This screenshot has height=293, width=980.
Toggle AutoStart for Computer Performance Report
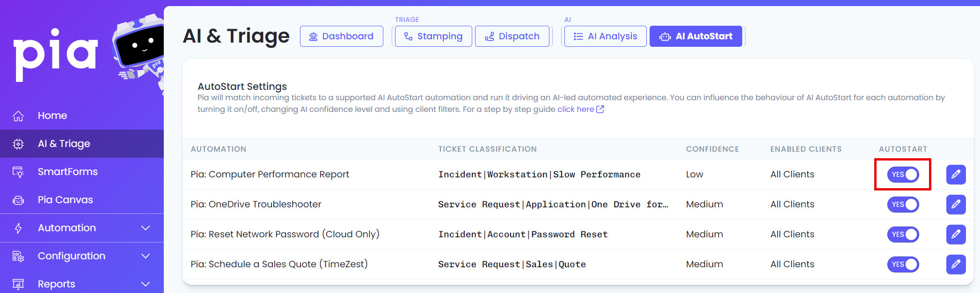[x=903, y=175]
